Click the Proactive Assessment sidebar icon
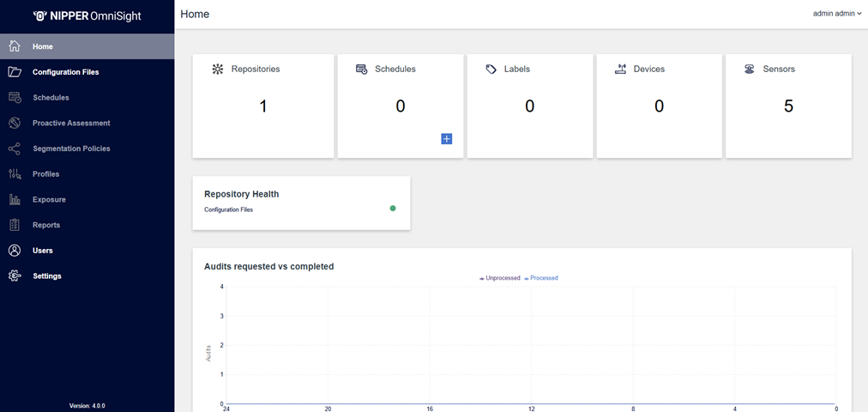This screenshot has height=412, width=868. pos(15,123)
